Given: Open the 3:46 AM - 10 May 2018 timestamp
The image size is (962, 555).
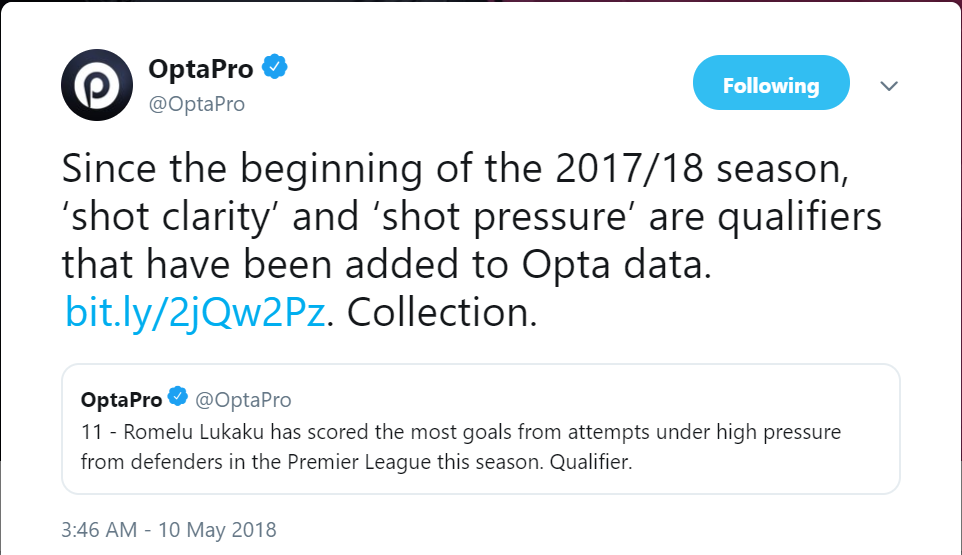Looking at the screenshot, I should click(x=169, y=530).
